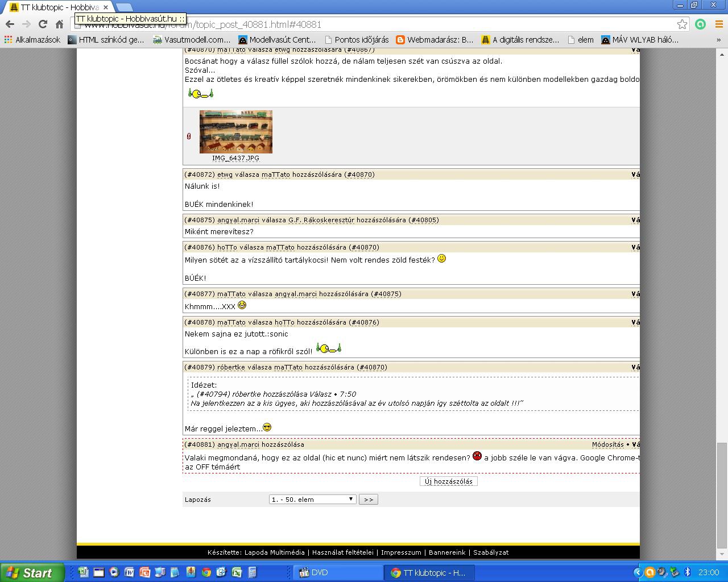Launch Chrome from the quick launch bar
728x582 pixels.
click(206, 572)
